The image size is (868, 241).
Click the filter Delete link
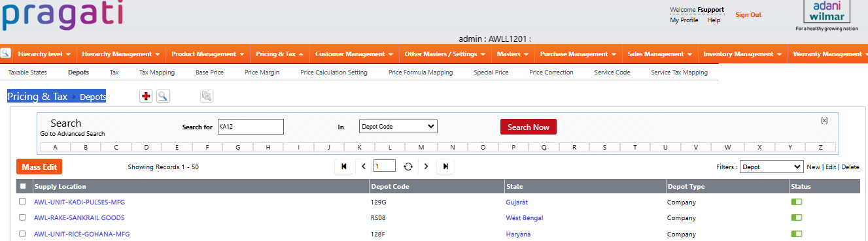(850, 167)
